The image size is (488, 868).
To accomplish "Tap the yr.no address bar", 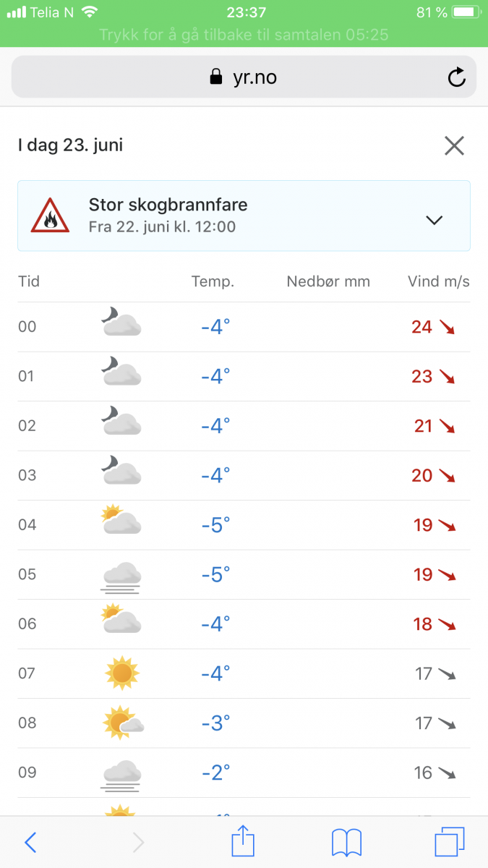I will (x=244, y=77).
